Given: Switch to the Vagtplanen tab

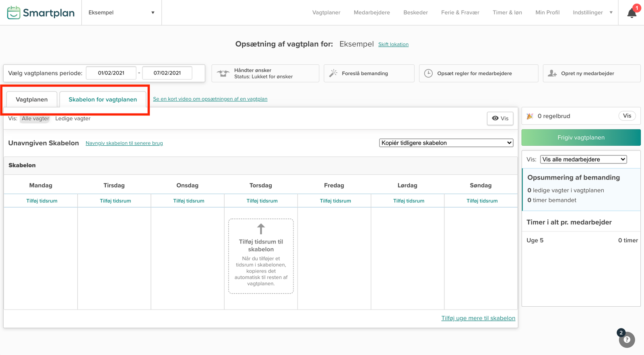Looking at the screenshot, I should [x=32, y=99].
